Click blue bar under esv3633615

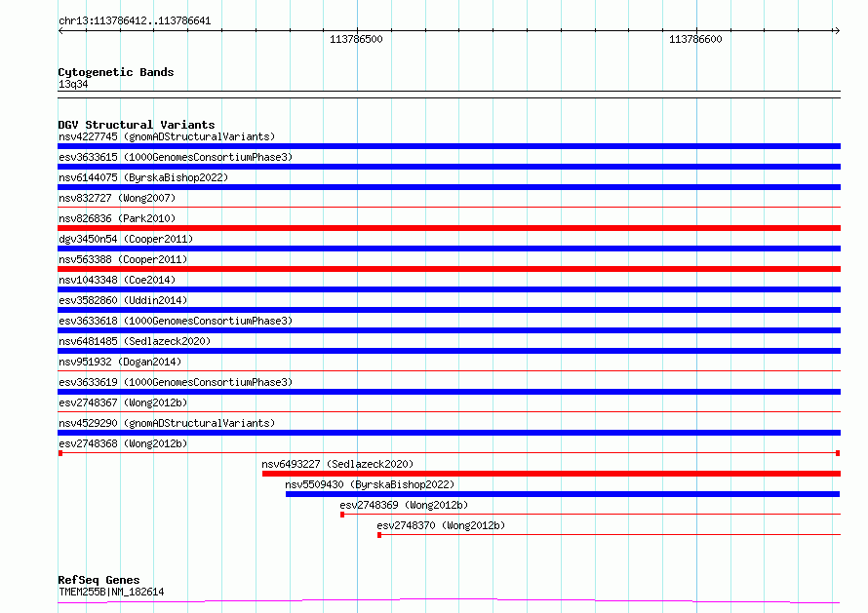click(449, 167)
